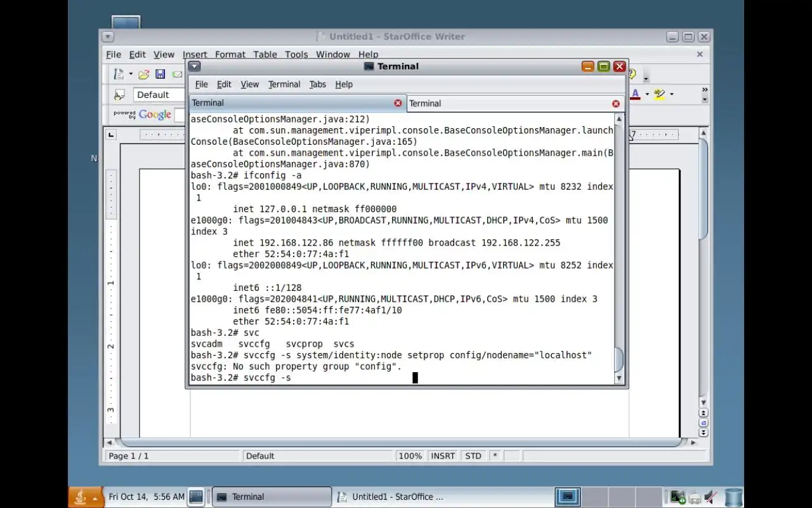Switch to Untitled1 - StarOffice taskbar button
Image resolution: width=812 pixels, height=508 pixels.
point(391,497)
